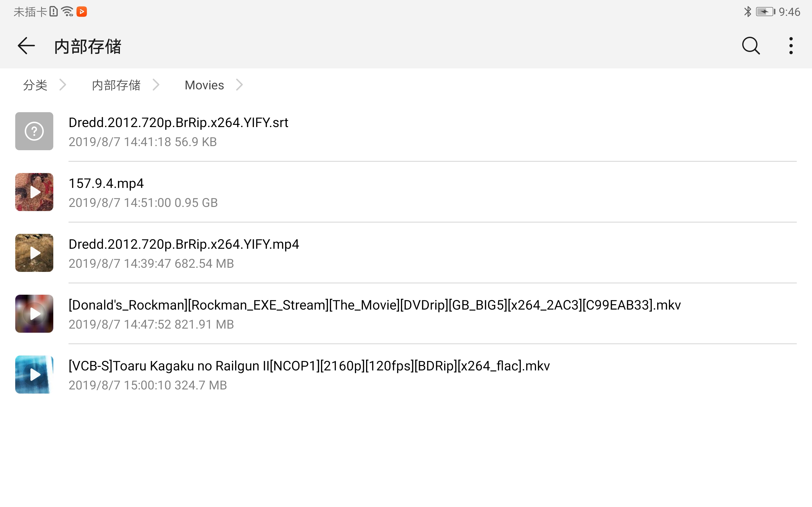The height and width of the screenshot is (507, 812).
Task: Open the search icon in the toolbar
Action: tap(750, 46)
